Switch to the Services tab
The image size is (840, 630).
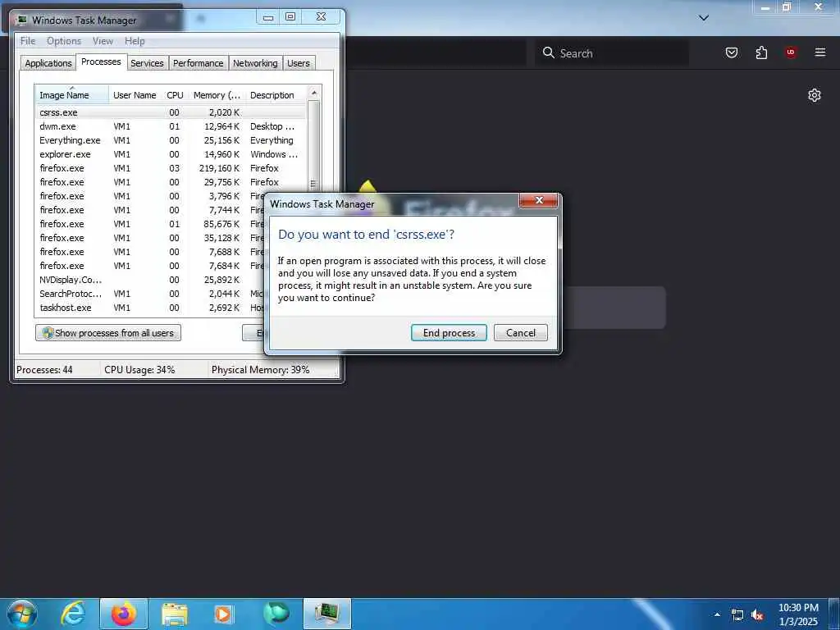click(148, 63)
